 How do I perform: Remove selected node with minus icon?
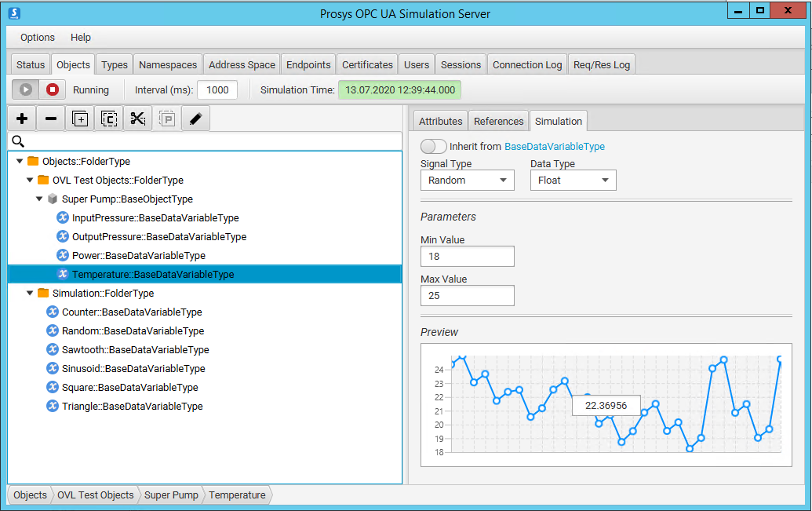click(x=51, y=119)
